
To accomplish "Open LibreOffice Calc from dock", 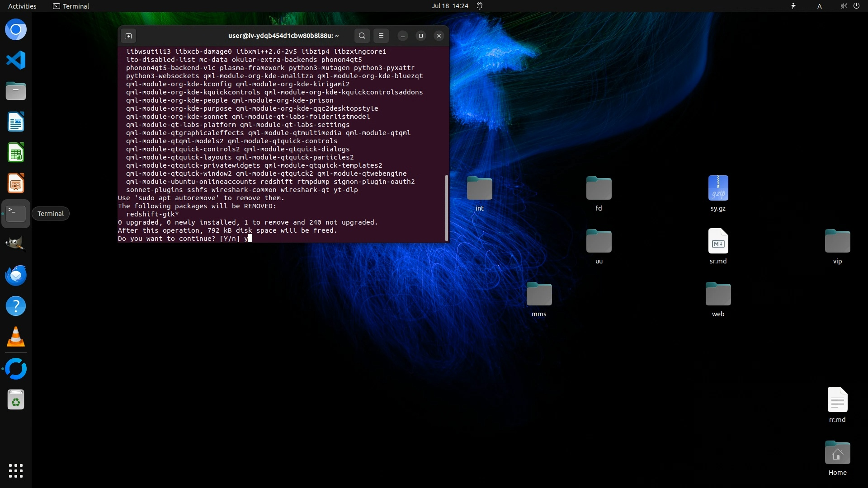I will click(x=16, y=153).
